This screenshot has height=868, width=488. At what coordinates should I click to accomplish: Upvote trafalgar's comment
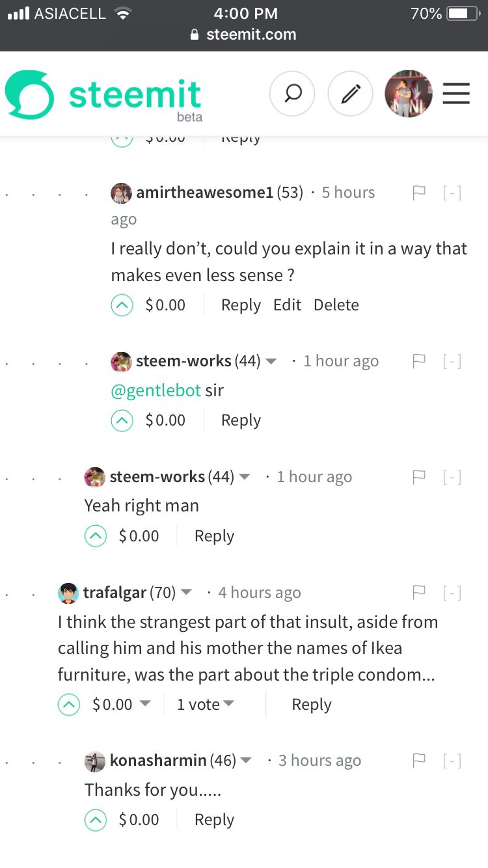coord(69,705)
